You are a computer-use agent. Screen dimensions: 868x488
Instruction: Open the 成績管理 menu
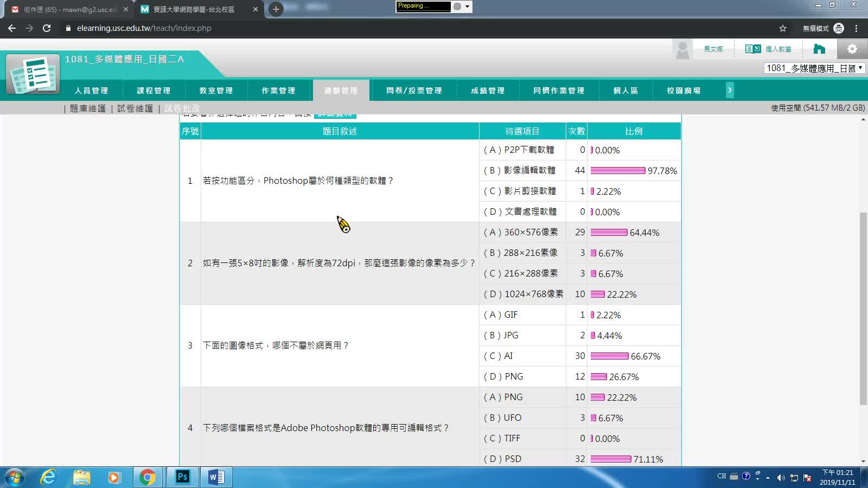[x=488, y=91]
